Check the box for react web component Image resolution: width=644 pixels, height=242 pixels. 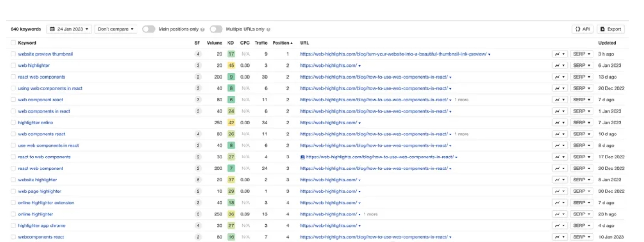tap(13, 169)
